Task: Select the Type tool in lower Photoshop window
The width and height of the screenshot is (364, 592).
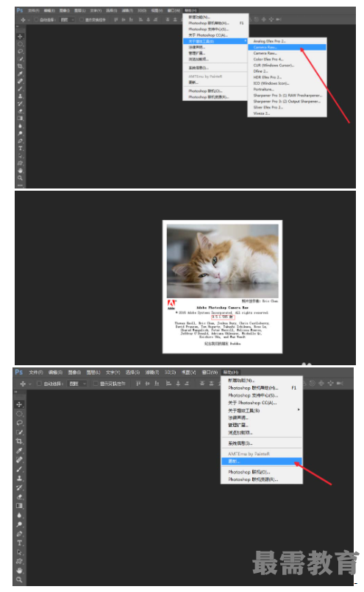Action: [x=19, y=543]
